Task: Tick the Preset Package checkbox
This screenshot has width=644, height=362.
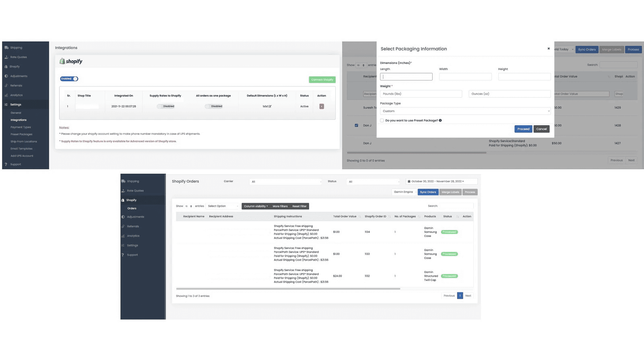Action: (382, 120)
